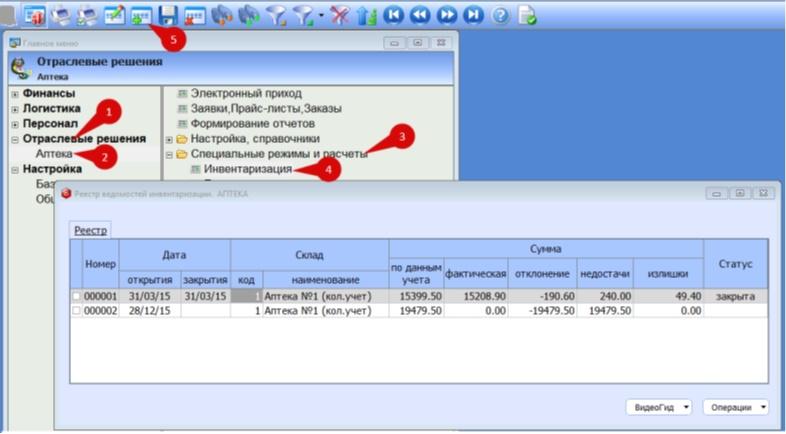
Task: Click the Статус column header
Action: pos(735,264)
